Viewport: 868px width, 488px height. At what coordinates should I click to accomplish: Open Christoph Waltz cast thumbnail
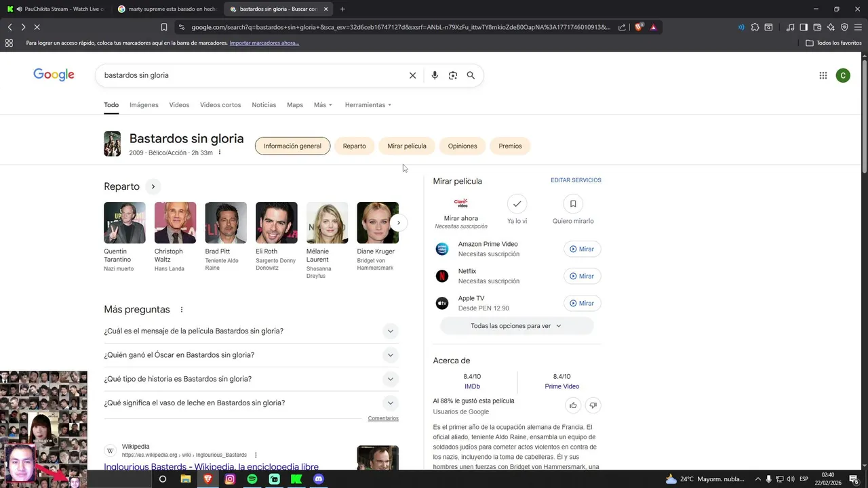pyautogui.click(x=175, y=222)
